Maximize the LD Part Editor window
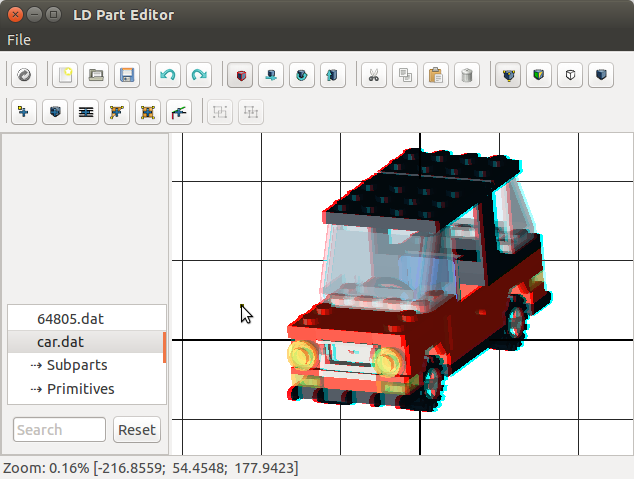The image size is (634, 479). [53, 15]
